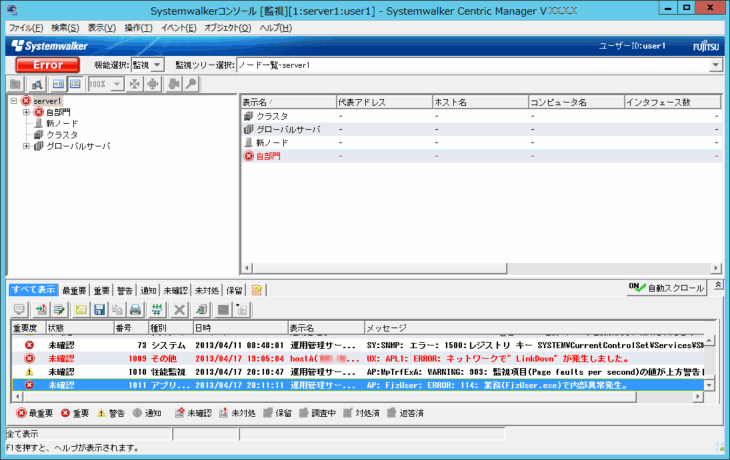Viewport: 730px width, 460px height.
Task: Collapse the event pane with double chevron
Action: click(x=718, y=285)
